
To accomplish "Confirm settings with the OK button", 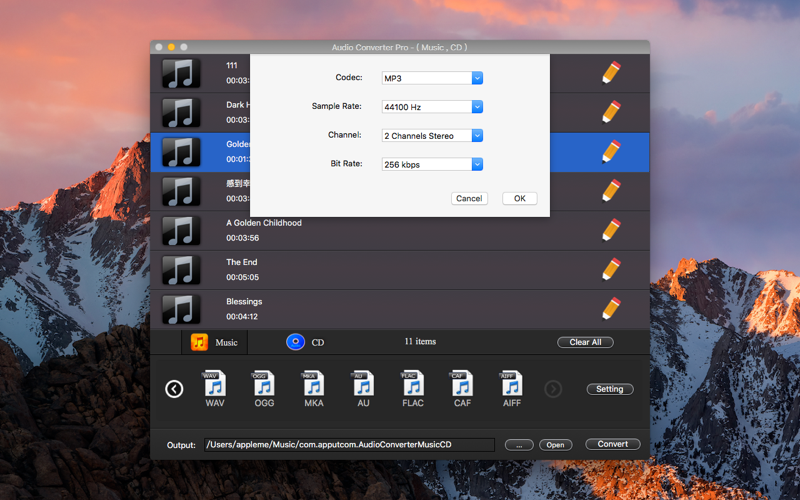I will point(519,199).
